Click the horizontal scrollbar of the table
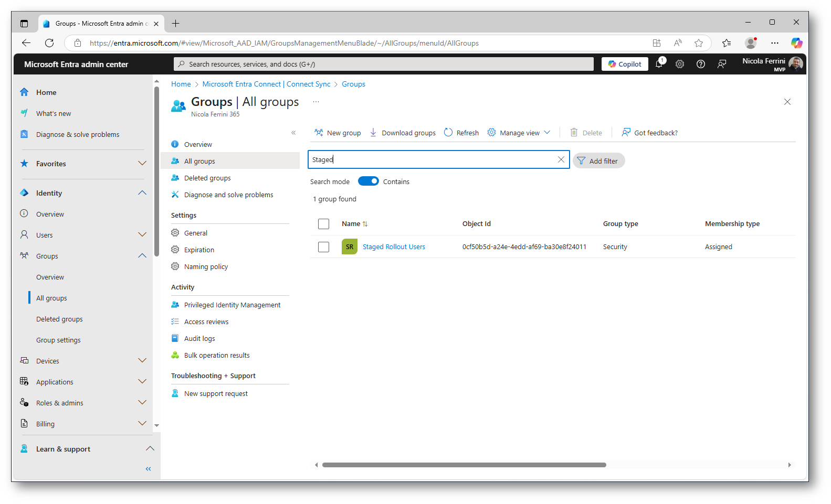This screenshot has height=504, width=831. tap(464, 465)
